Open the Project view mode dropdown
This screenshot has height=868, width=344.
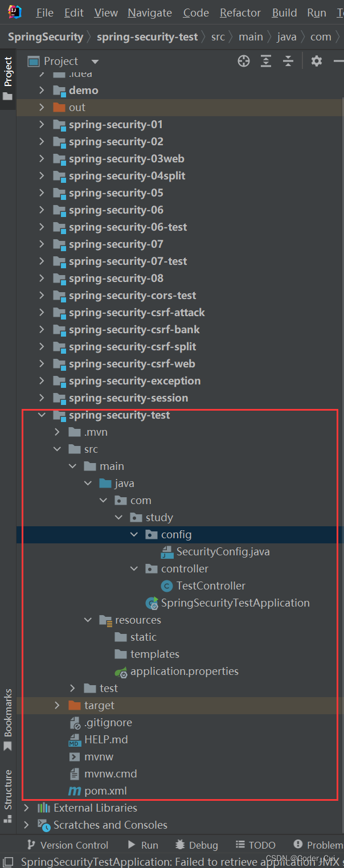pos(95,61)
